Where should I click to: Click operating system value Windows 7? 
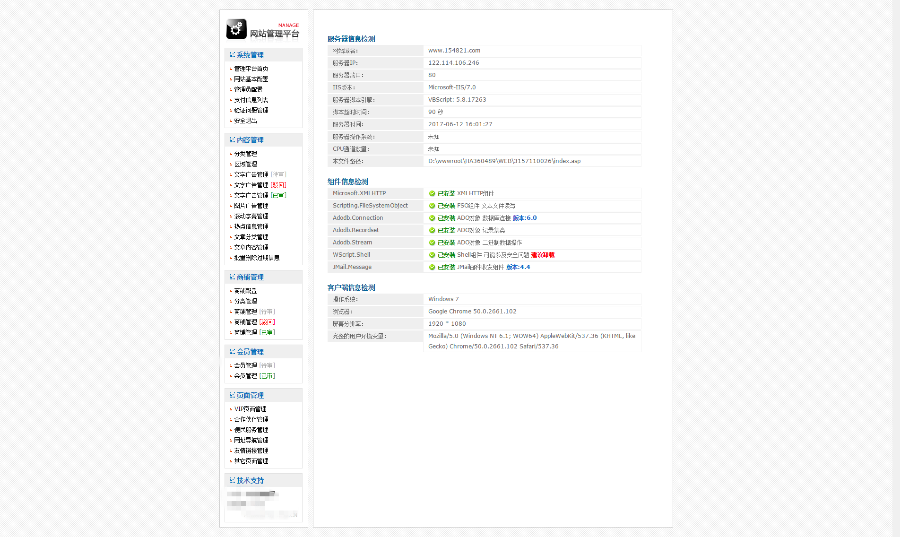click(x=444, y=299)
